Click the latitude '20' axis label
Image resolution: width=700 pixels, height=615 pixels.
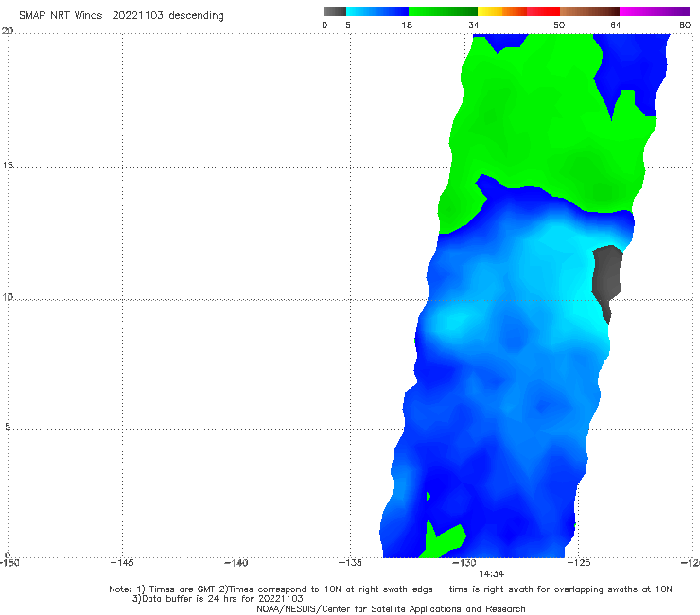pyautogui.click(x=8, y=31)
